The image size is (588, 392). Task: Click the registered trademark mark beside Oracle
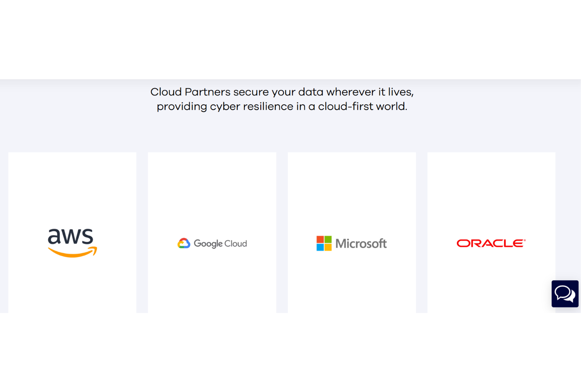coord(524,239)
